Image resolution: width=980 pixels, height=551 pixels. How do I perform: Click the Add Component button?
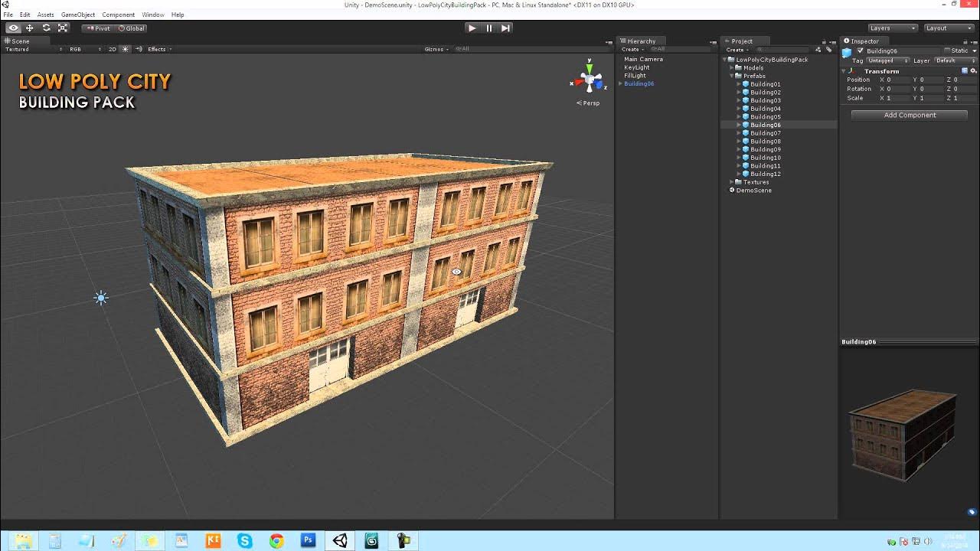[x=910, y=115]
